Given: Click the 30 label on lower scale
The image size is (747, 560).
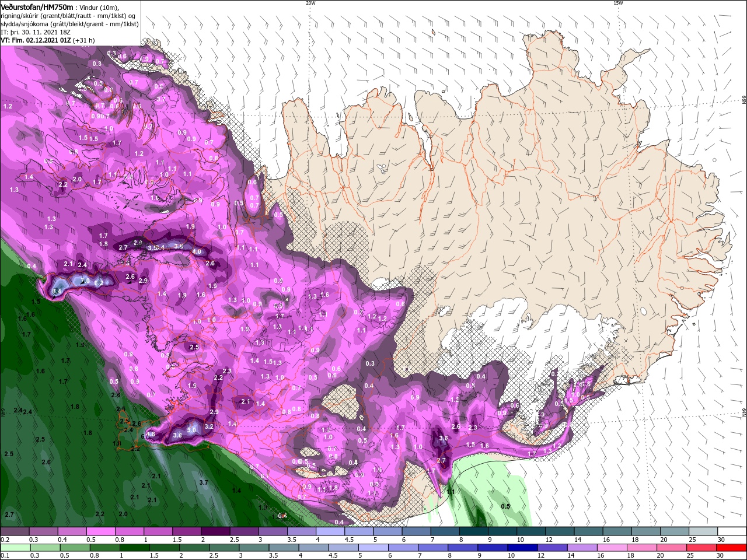Looking at the screenshot, I should point(720,556).
